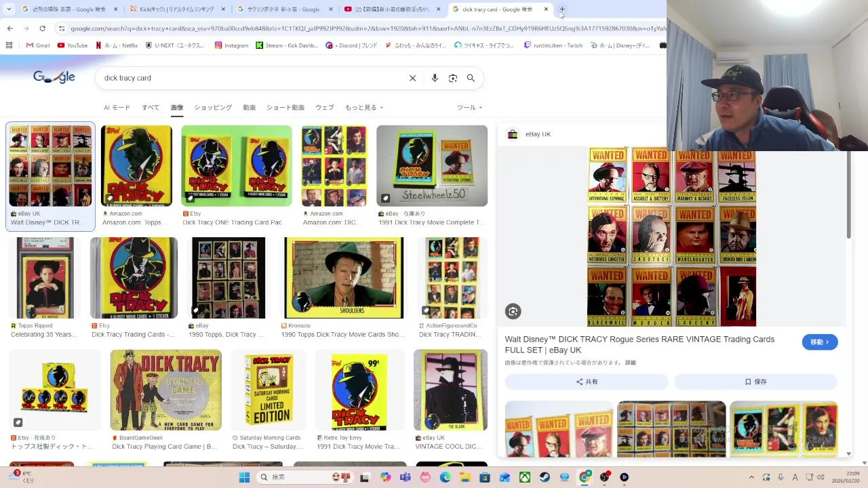Clear the search query with X
Screen dimensions: 868x488
tap(412, 78)
